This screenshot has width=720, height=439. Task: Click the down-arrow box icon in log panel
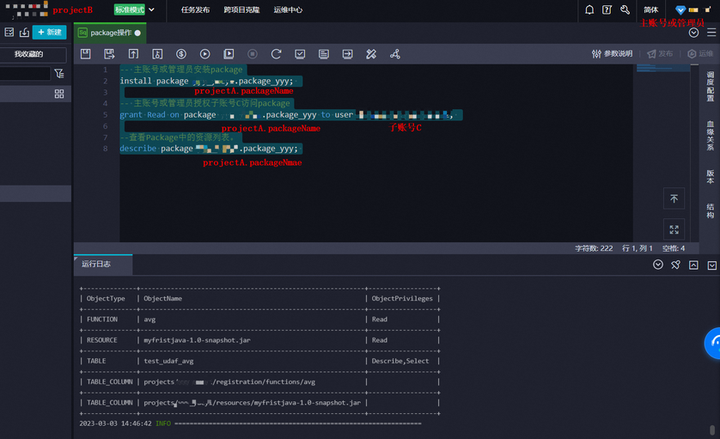(x=712, y=265)
